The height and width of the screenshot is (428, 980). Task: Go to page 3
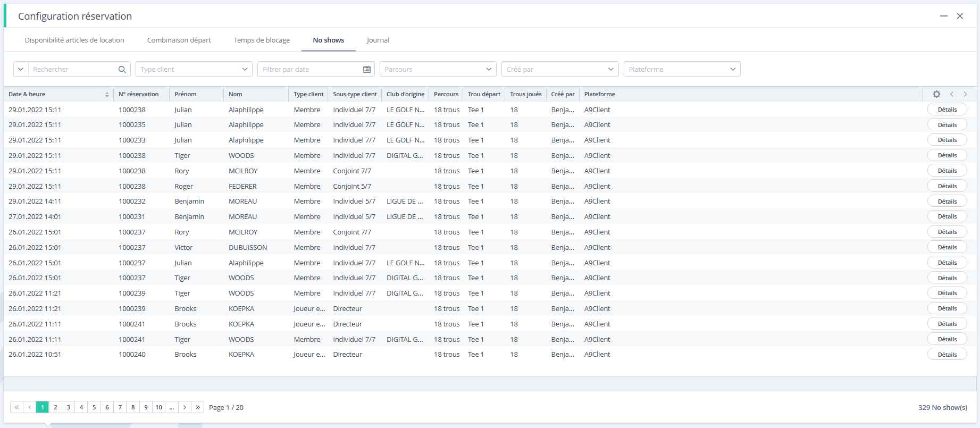pos(69,407)
